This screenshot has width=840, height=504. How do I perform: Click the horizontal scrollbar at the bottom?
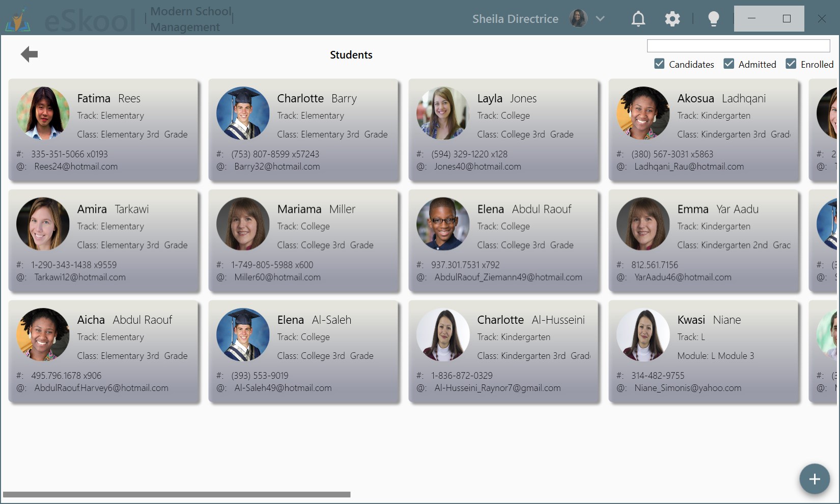pos(177,494)
